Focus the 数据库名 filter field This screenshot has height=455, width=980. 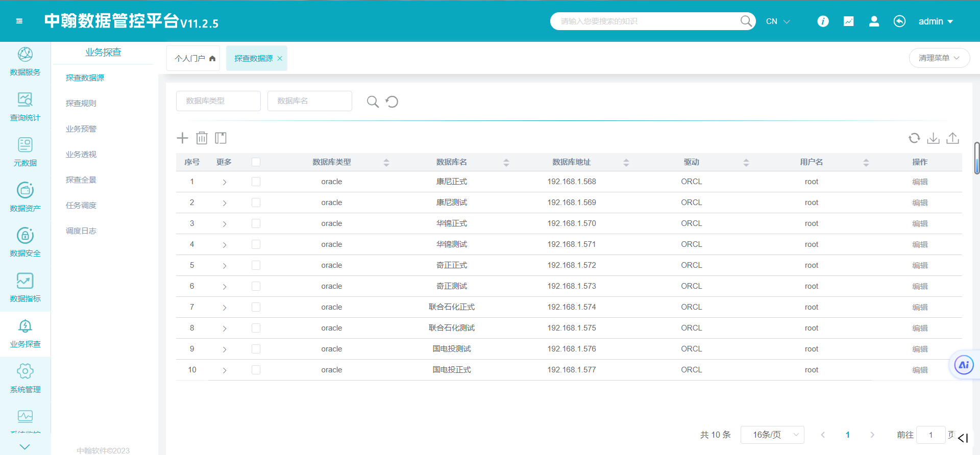click(x=310, y=101)
